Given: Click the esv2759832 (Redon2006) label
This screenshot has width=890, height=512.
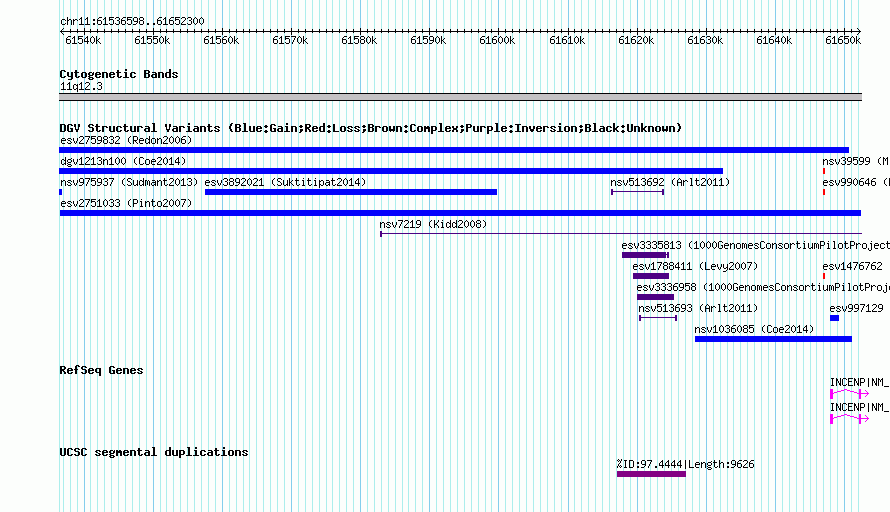Looking at the screenshot, I should 126,140.
